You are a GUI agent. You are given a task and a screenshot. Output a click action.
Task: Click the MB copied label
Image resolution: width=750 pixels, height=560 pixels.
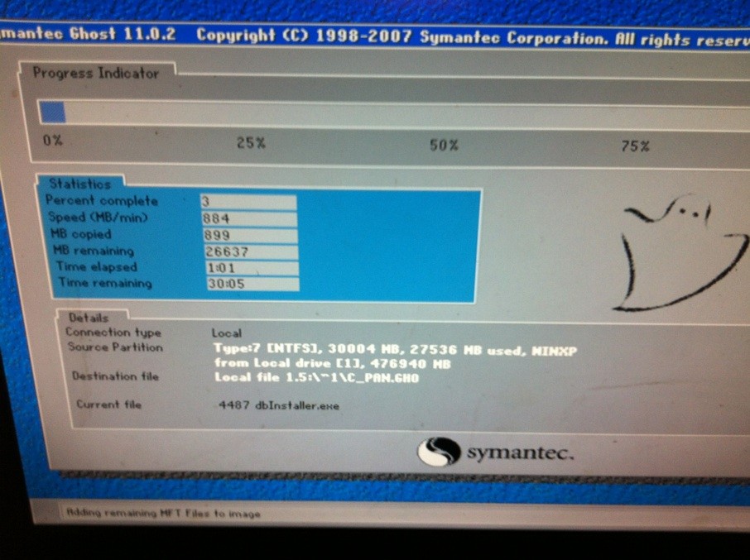pyautogui.click(x=81, y=234)
